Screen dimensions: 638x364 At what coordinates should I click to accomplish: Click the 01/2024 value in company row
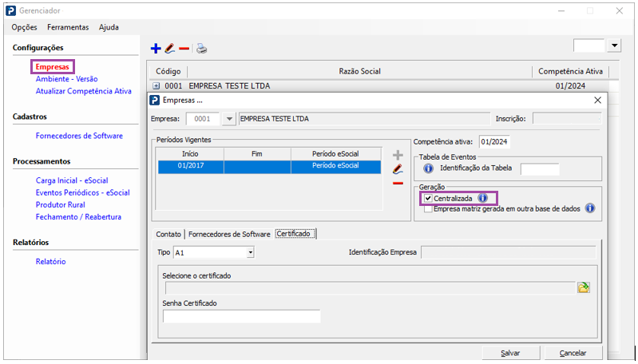point(570,86)
